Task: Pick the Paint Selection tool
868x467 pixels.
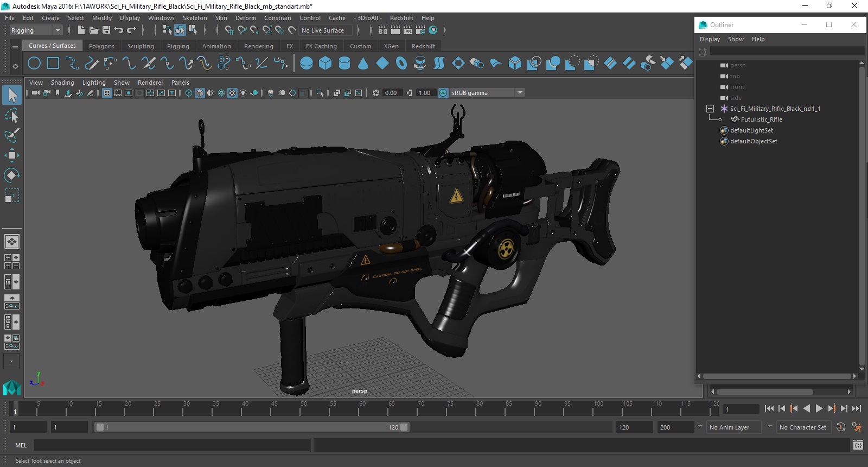Action: (11, 135)
